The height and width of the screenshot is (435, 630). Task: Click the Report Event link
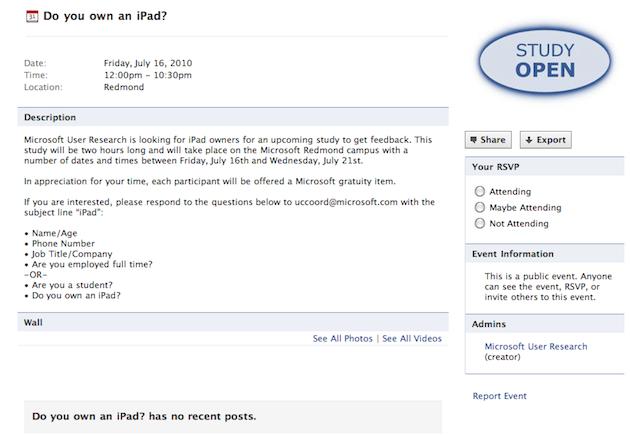click(x=499, y=397)
